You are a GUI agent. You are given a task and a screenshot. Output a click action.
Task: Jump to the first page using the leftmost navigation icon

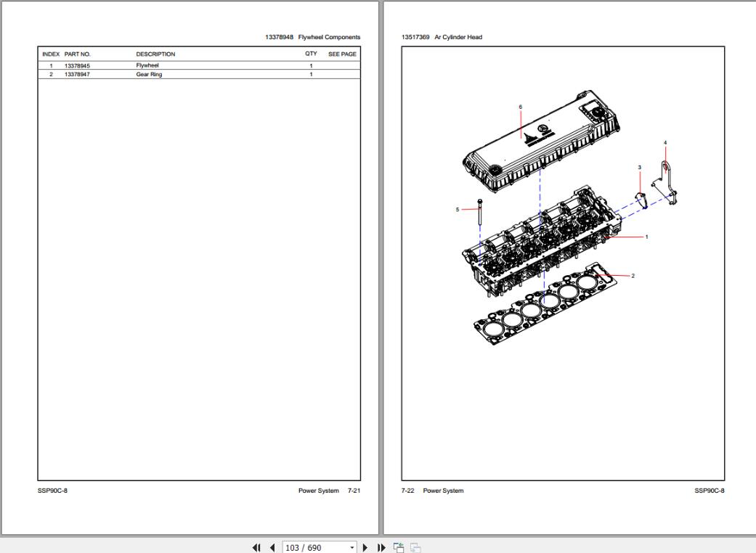(257, 547)
